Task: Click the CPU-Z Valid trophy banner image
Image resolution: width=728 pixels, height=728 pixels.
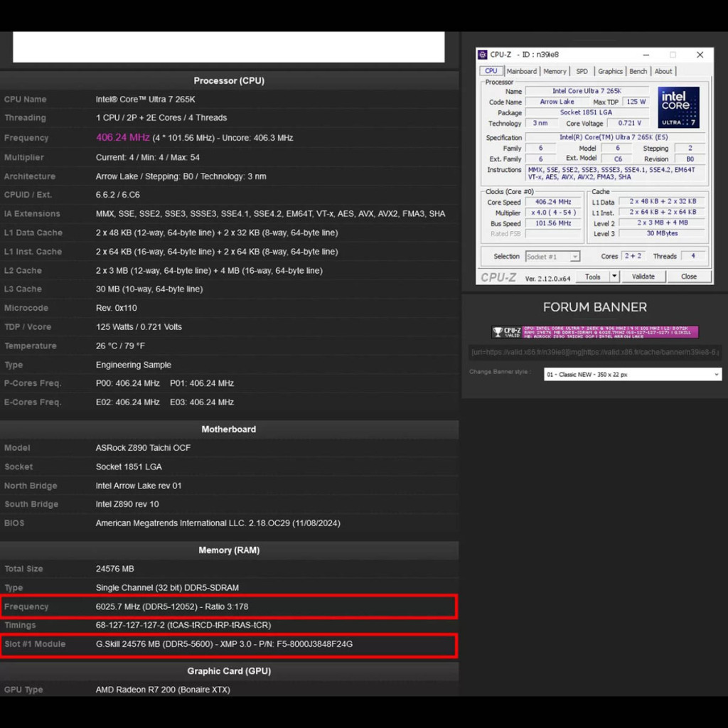Action: click(595, 331)
